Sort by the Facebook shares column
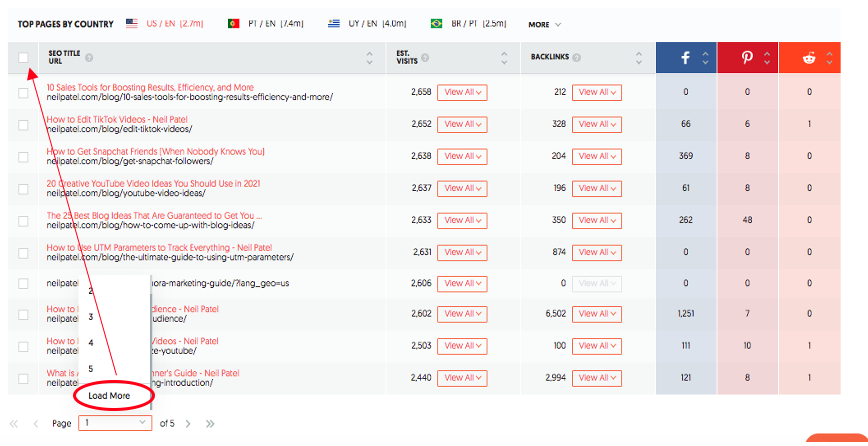Image resolution: width=868 pixels, height=446 pixels. tap(705, 58)
